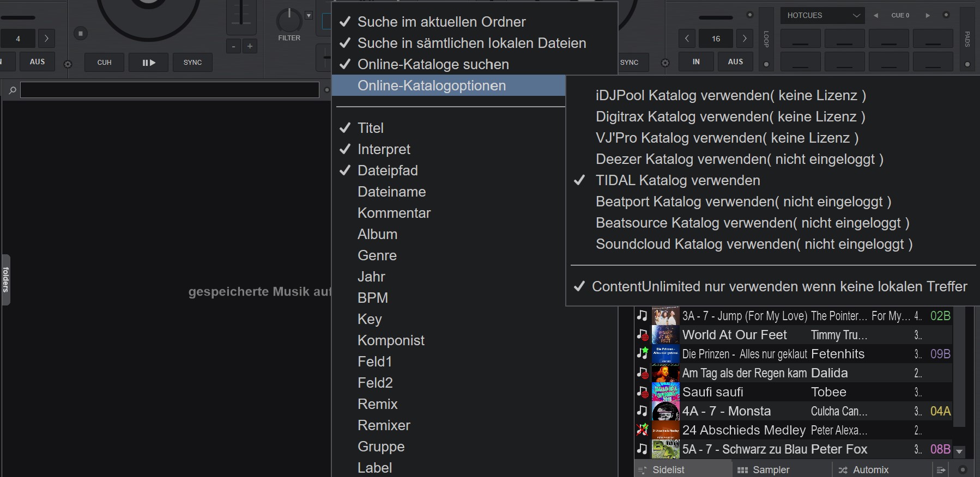980x477 pixels.
Task: Click the pitch fader above minus/plus
Action: (x=241, y=16)
